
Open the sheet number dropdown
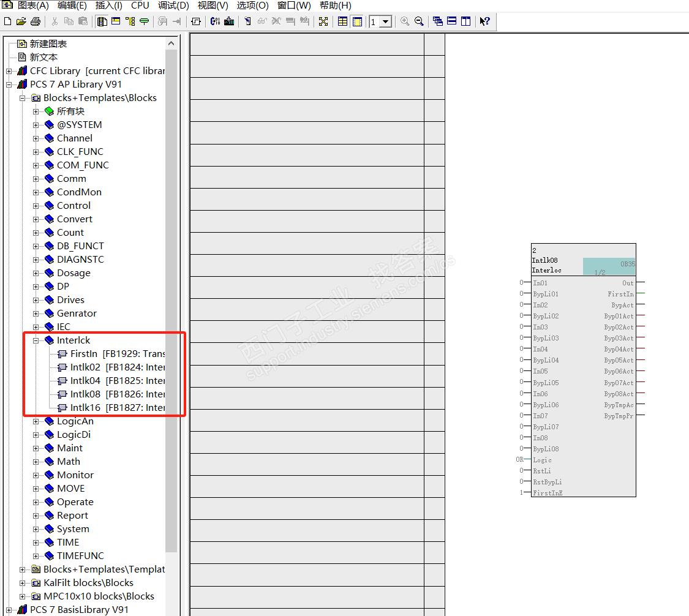point(386,21)
